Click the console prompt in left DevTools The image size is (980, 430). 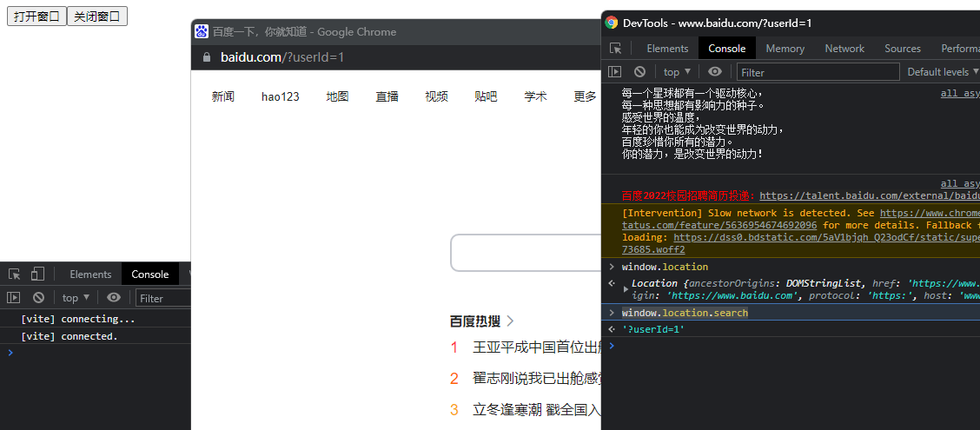point(95,353)
